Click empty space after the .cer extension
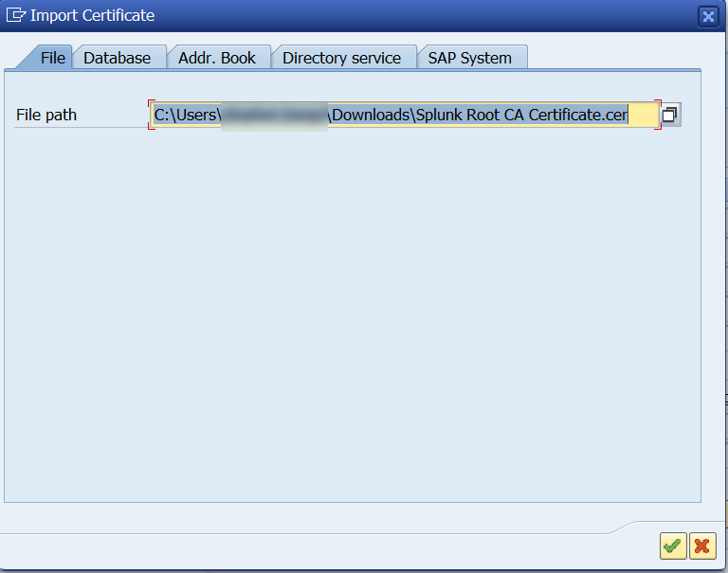The height and width of the screenshot is (573, 728). pos(643,115)
